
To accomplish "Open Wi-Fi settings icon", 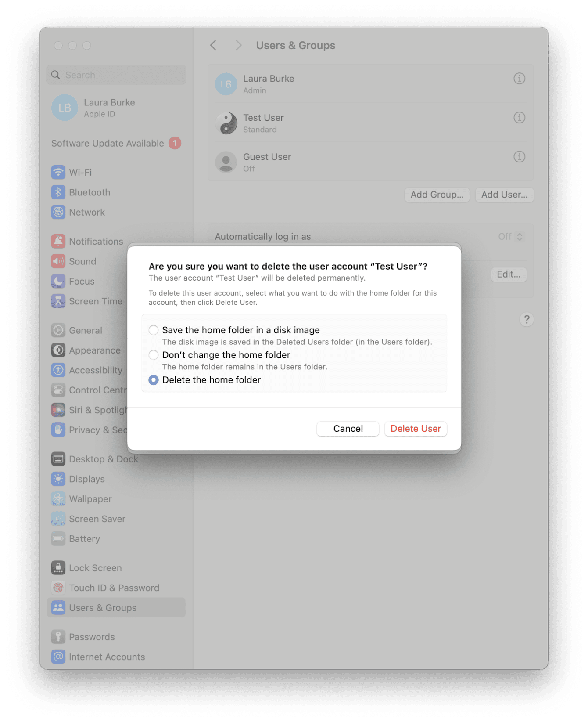I will [58, 172].
